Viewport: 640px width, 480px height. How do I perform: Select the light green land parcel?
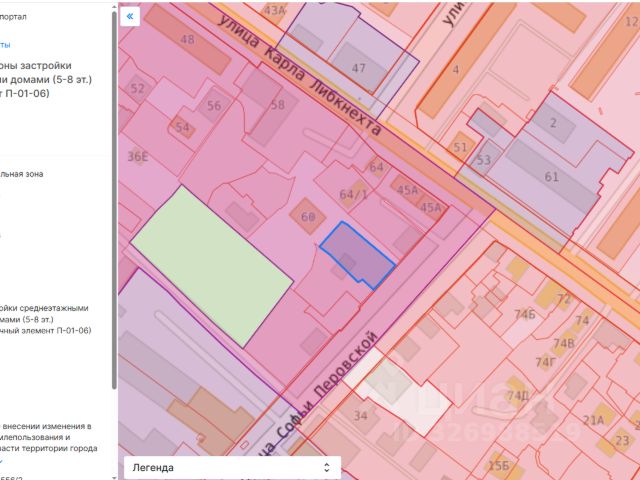click(x=211, y=266)
